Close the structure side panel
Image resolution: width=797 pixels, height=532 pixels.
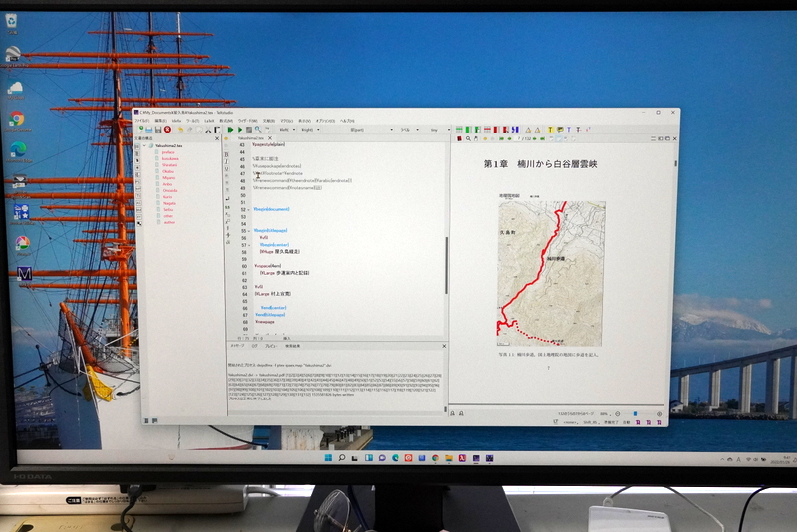(x=217, y=138)
